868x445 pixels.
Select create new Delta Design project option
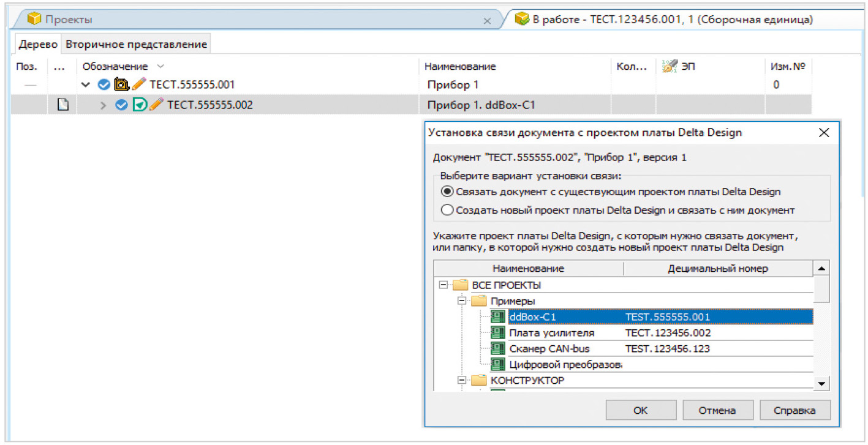[447, 210]
